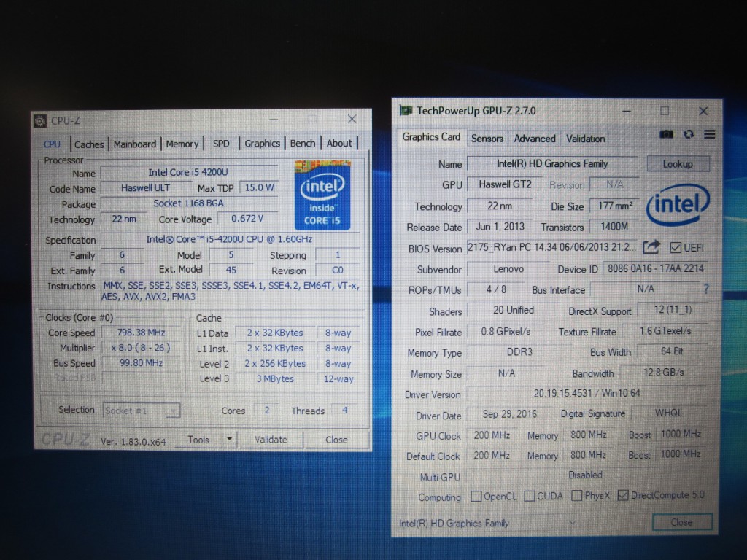Screen dimensions: 747x560
Task: Click the DDR3 Memory Type value
Action: pyautogui.click(x=519, y=352)
